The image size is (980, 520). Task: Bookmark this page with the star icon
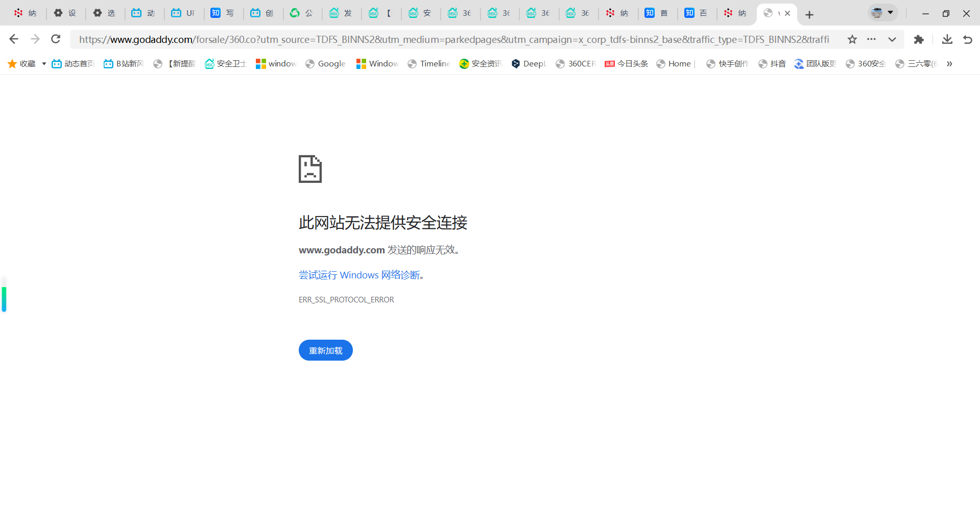[x=852, y=39]
